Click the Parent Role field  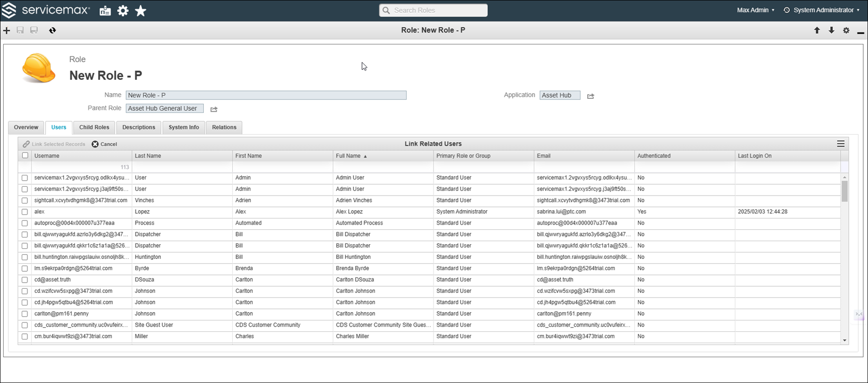164,109
